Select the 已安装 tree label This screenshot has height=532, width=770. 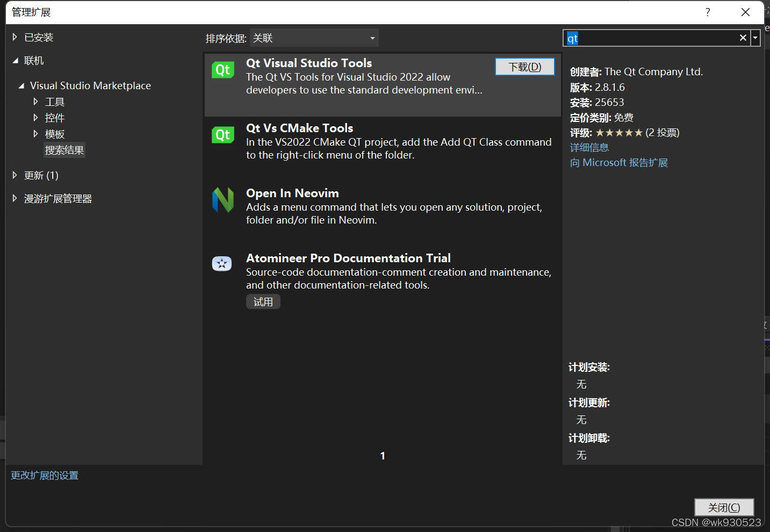39,38
